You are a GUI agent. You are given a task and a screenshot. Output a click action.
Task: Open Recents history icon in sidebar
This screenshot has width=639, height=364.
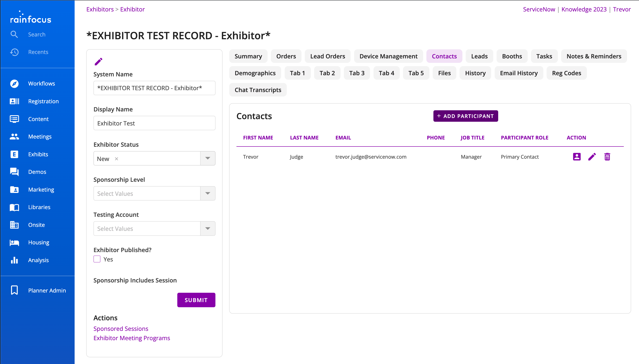tap(14, 52)
